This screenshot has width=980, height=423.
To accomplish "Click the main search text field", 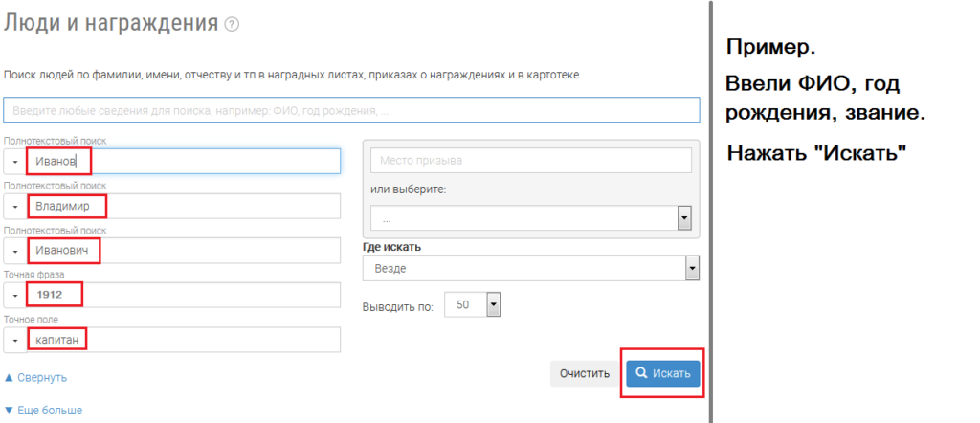I will coord(350,111).
